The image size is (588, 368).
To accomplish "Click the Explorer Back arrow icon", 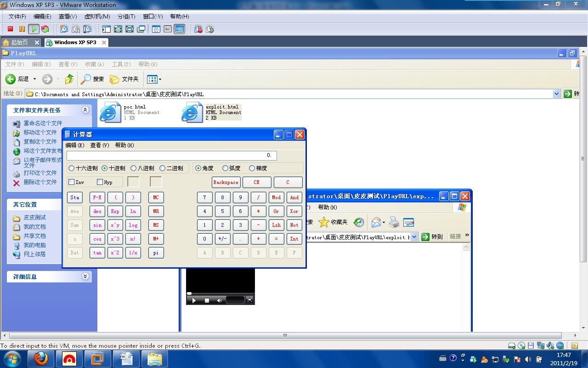I will pos(11,79).
